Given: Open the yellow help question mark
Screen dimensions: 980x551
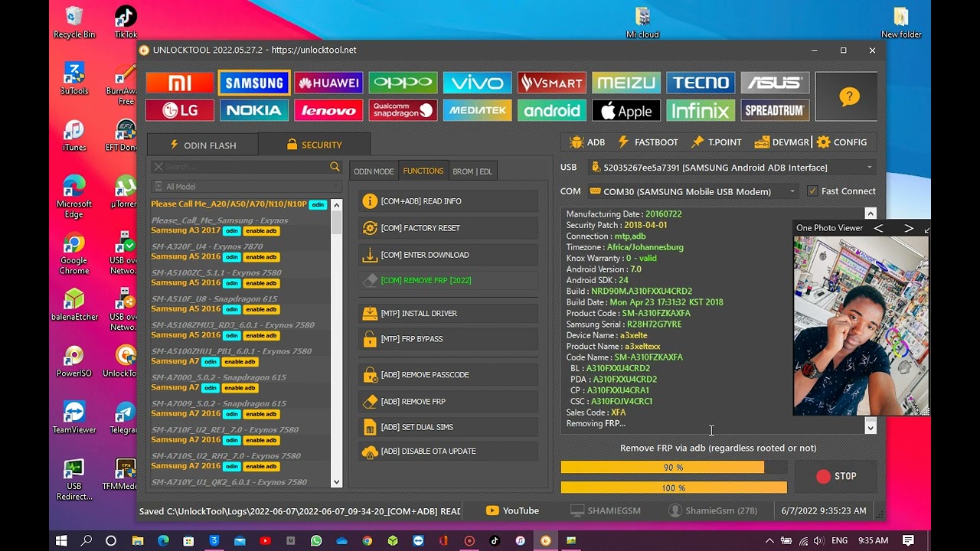Looking at the screenshot, I should point(849,96).
